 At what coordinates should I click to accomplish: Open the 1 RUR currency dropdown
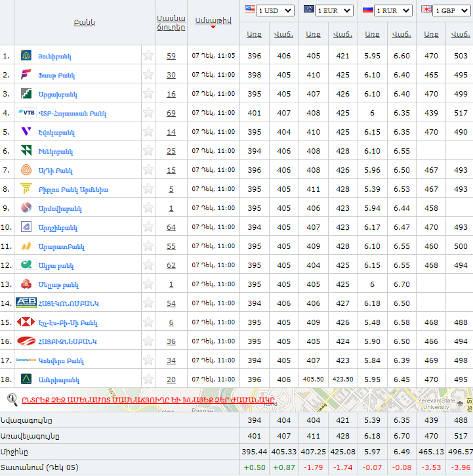(x=393, y=11)
